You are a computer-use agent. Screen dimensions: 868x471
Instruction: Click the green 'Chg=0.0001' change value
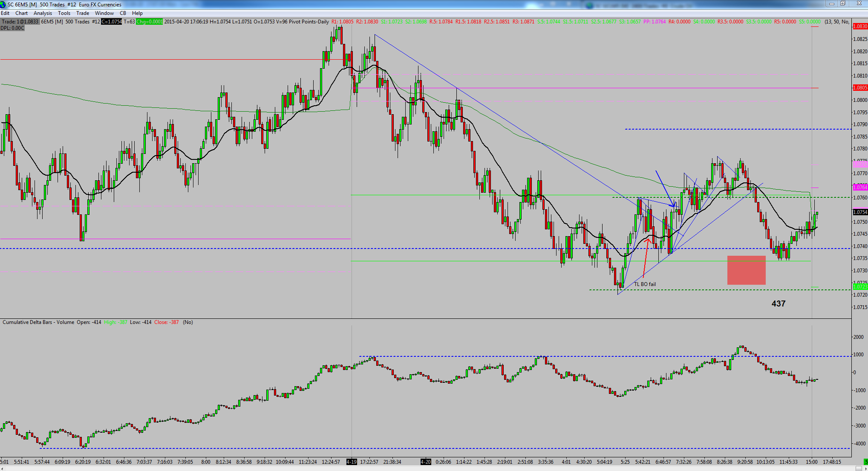coord(149,22)
